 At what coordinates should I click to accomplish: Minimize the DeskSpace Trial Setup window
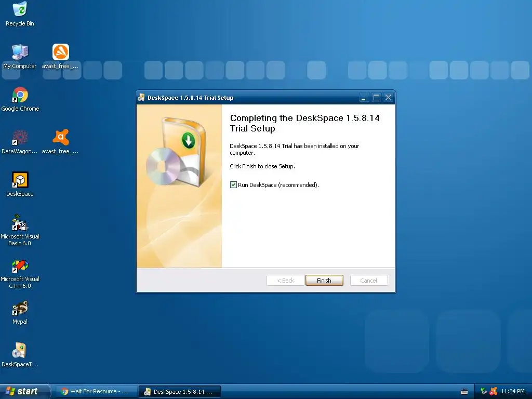coord(364,98)
